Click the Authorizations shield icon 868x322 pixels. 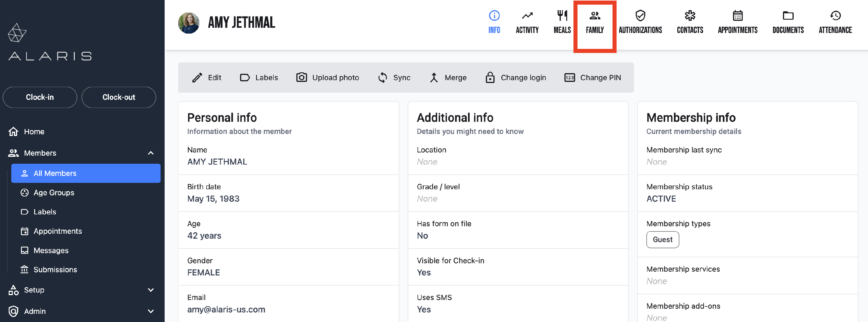point(640,16)
